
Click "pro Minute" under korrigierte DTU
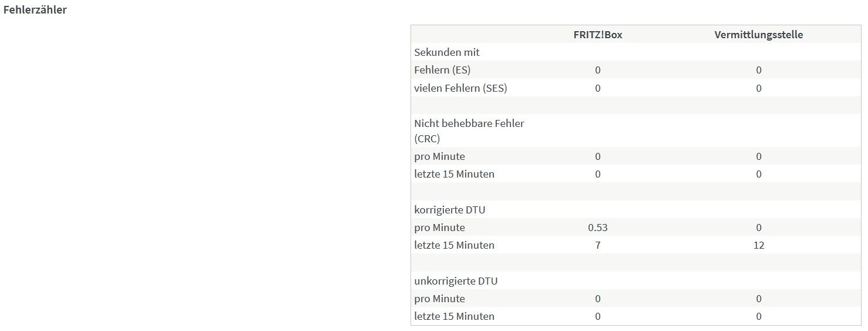(439, 228)
